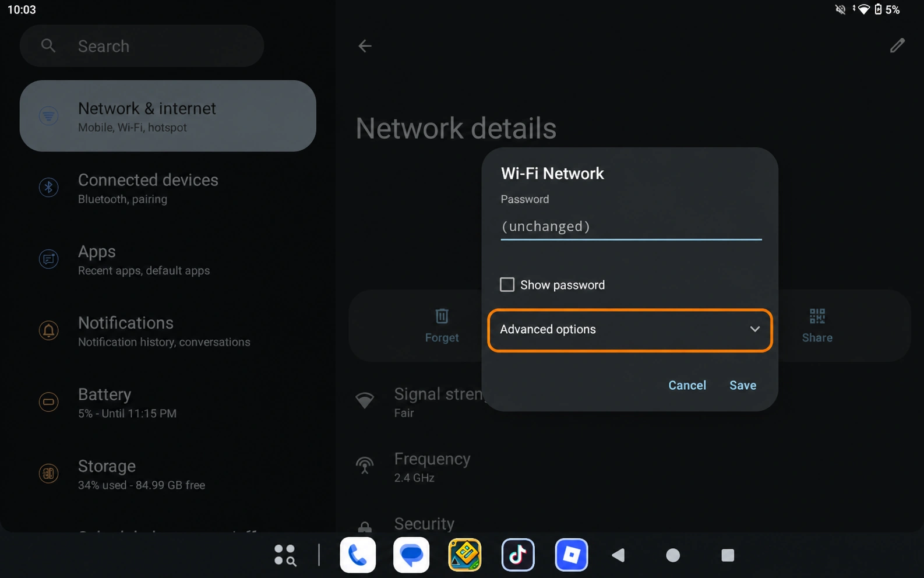Screen dimensions: 924x578
Task: Tap the search magnifier icon
Action: click(x=48, y=45)
